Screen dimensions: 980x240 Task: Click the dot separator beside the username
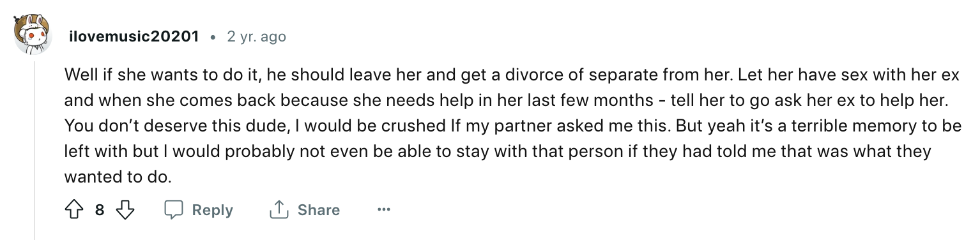(213, 38)
